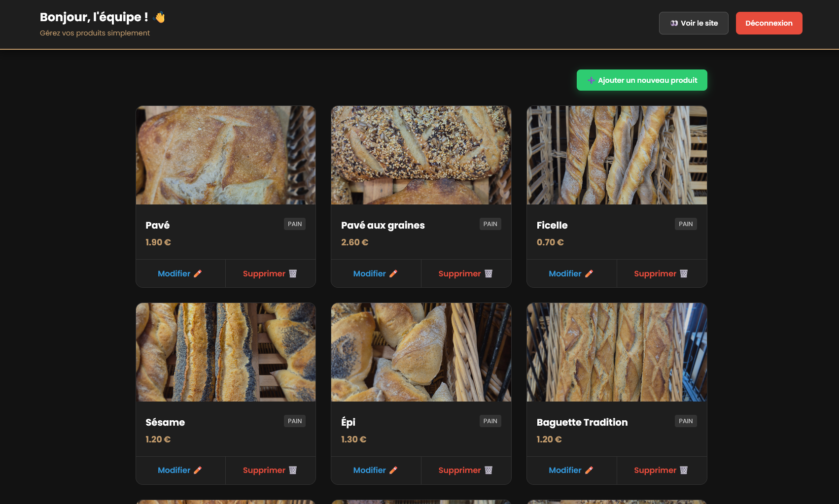Click the trash icon on the Ficelle card
The width and height of the screenshot is (839, 504).
[684, 273]
